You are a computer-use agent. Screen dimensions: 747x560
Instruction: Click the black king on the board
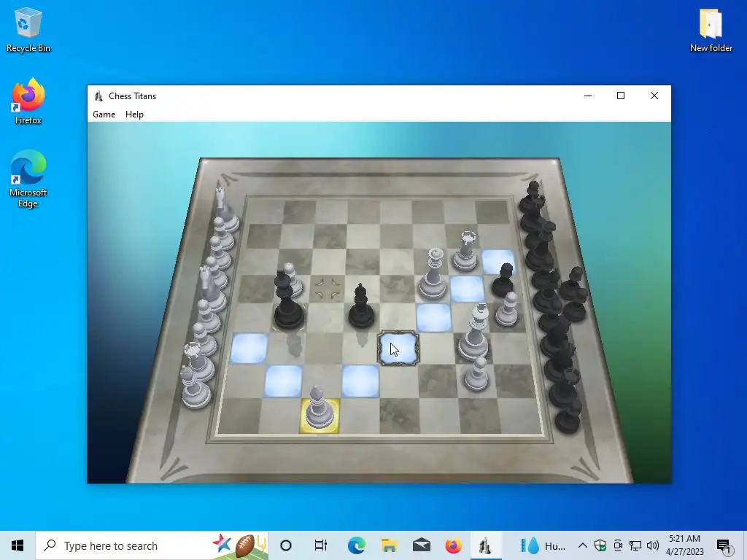pos(287,300)
